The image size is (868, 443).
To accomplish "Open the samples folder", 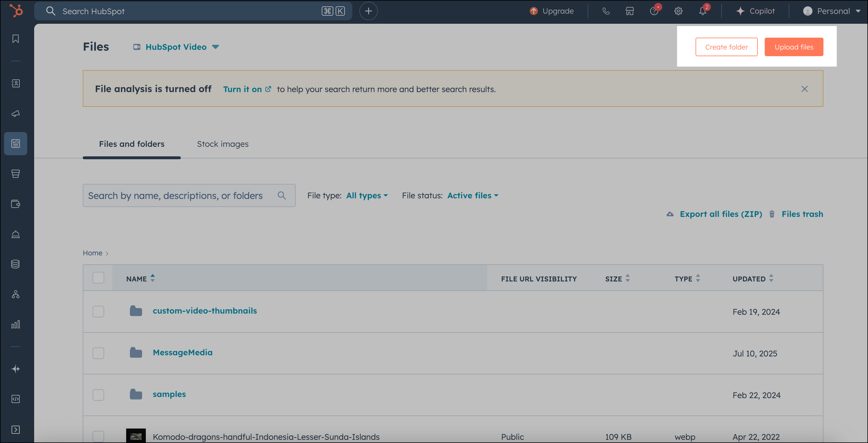I will pos(169,394).
